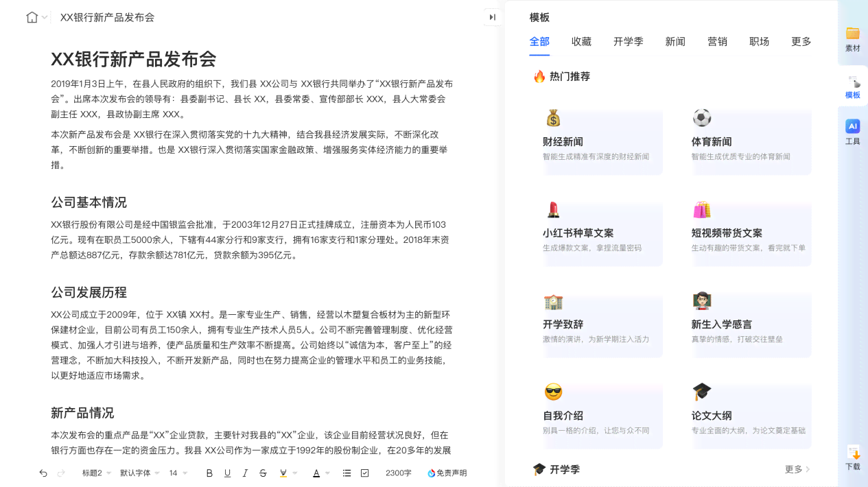Open the 标题2 paragraph style dropdown
This screenshot has width=868, height=487.
tap(97, 473)
